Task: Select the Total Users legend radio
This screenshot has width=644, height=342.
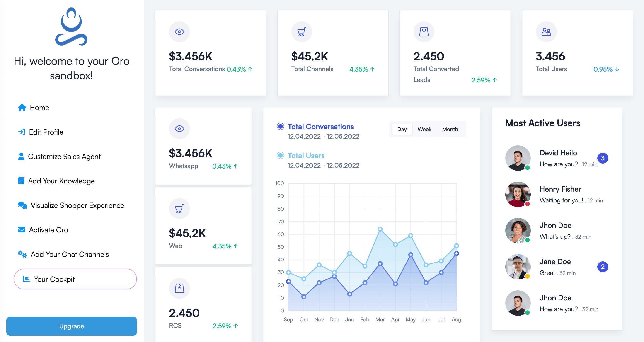Action: (x=281, y=155)
